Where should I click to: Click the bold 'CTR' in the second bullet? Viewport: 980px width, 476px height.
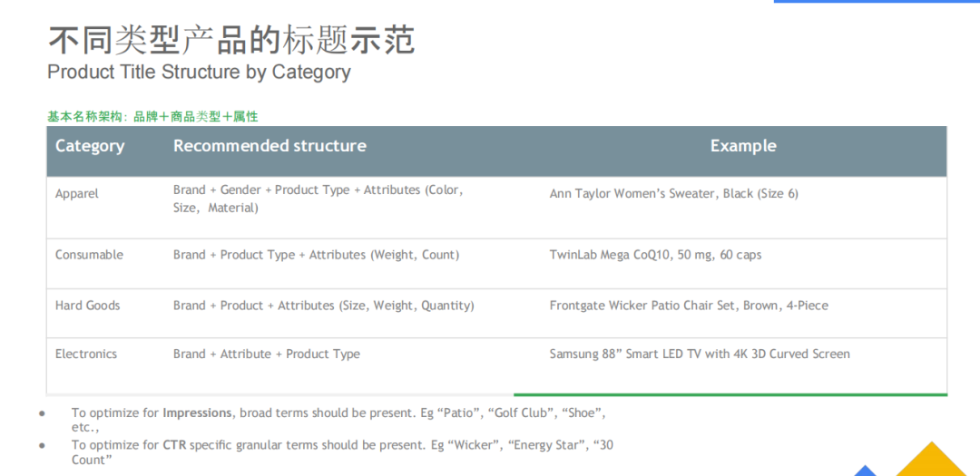[x=174, y=445]
